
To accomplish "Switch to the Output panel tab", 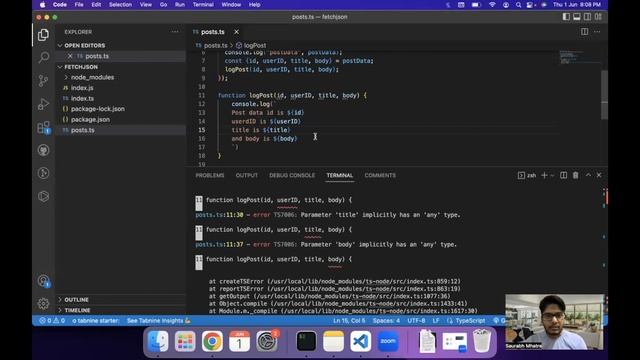I will 247,175.
